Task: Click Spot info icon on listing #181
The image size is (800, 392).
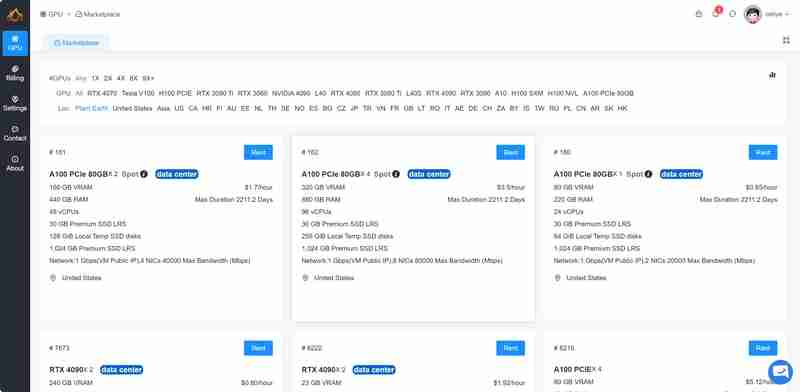Action: pos(144,174)
